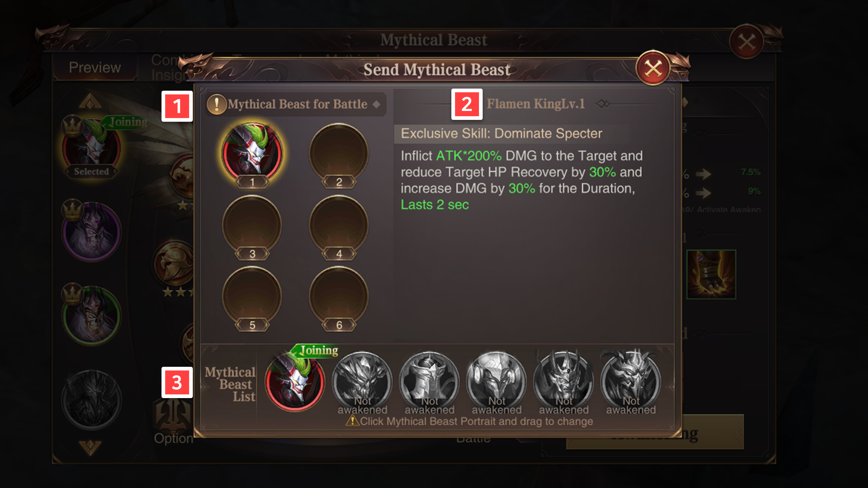
Task: Close the Send Mythical Beast dialog
Action: [653, 68]
